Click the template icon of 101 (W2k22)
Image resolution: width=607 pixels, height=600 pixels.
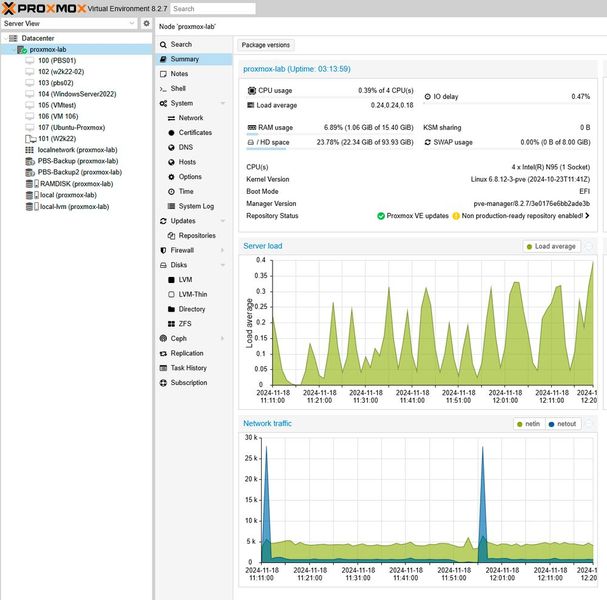(x=31, y=139)
